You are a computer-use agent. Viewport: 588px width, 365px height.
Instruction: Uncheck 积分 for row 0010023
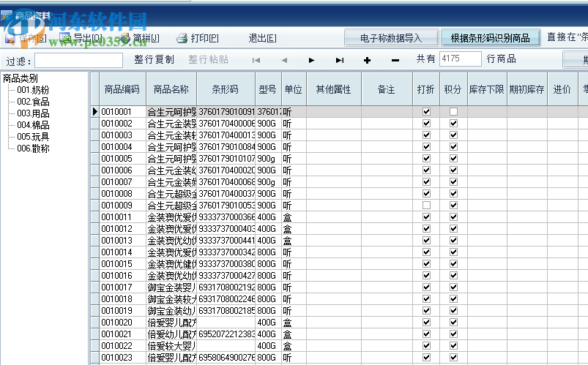pos(454,358)
